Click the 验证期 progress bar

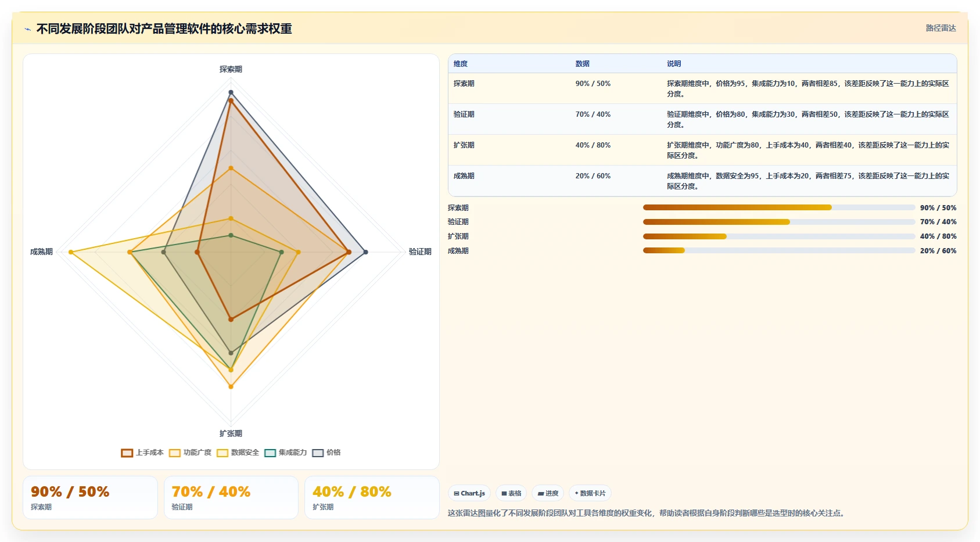[x=779, y=222]
